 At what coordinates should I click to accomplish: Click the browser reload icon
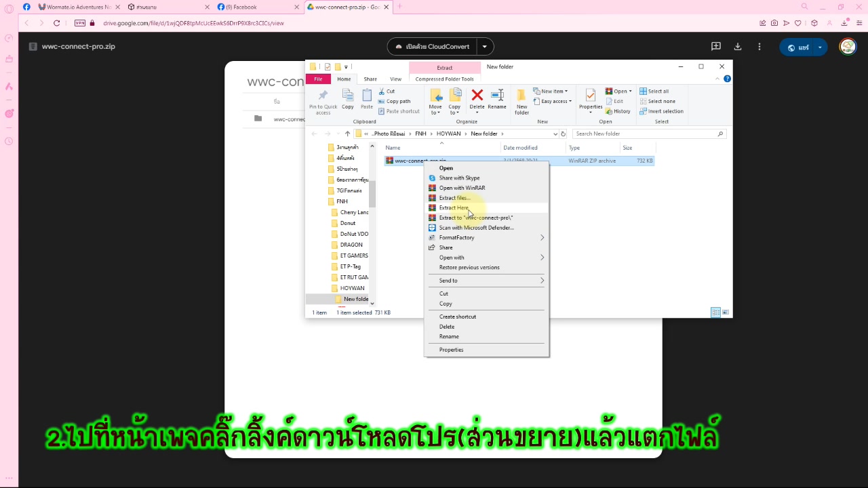(56, 23)
